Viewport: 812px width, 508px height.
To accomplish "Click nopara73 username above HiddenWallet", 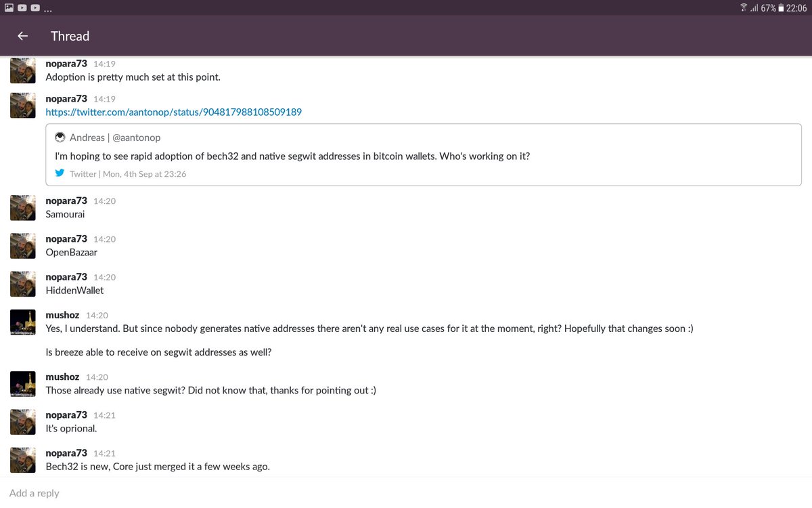I will [x=66, y=276].
